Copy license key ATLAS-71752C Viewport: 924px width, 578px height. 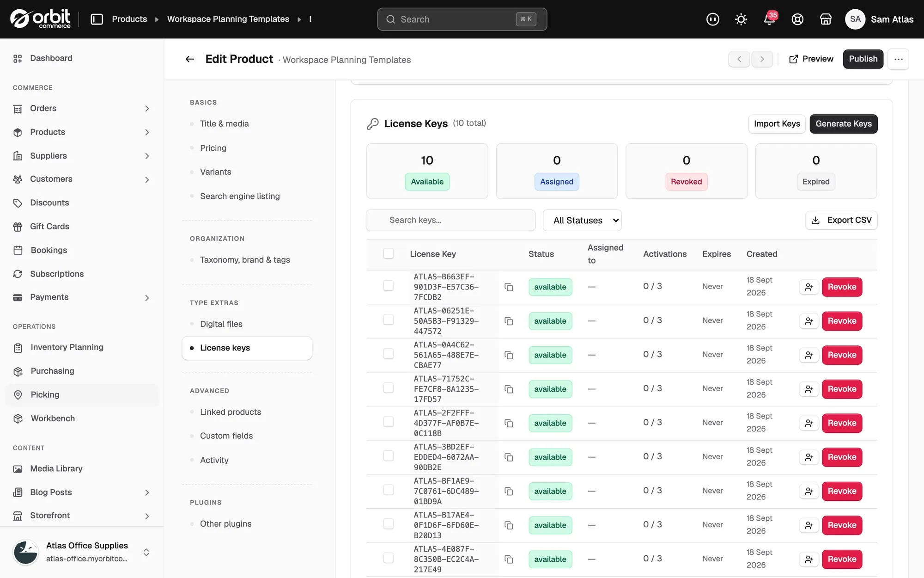click(509, 389)
